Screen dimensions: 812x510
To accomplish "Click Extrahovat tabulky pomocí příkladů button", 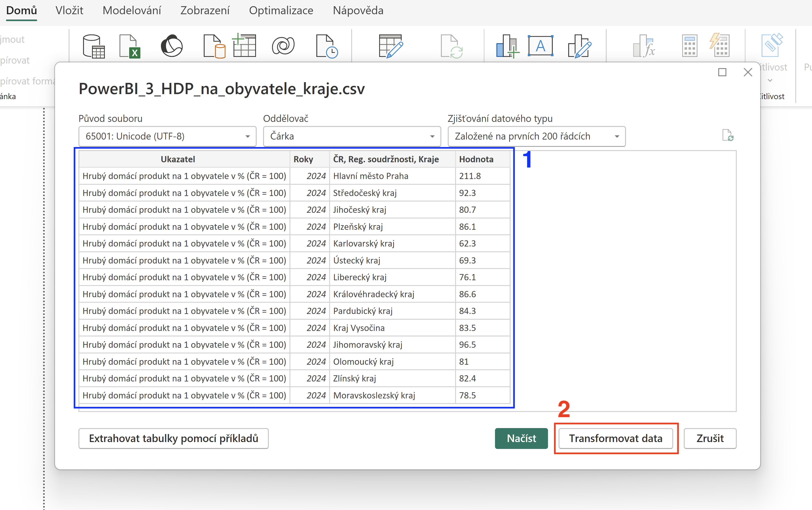I will pos(174,438).
